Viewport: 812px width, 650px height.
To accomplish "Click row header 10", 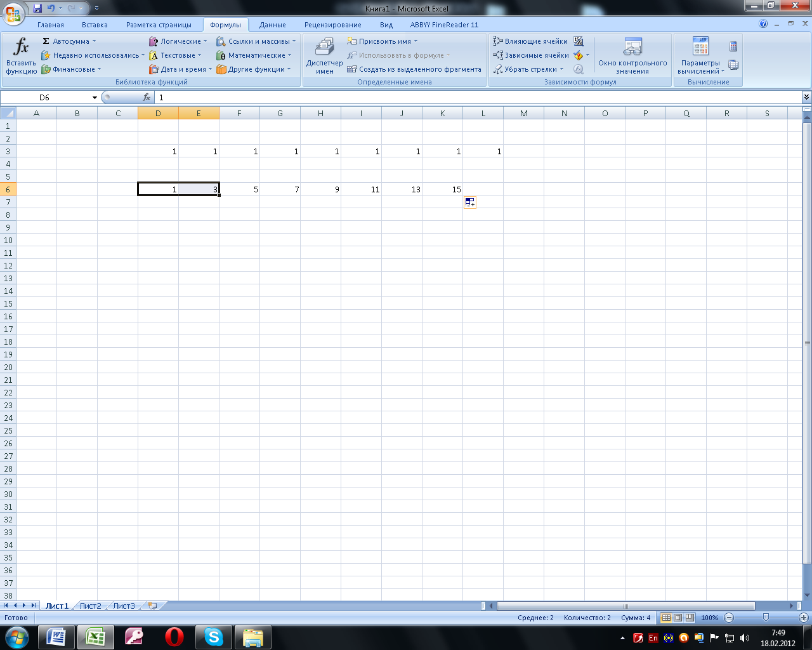I will [8, 240].
